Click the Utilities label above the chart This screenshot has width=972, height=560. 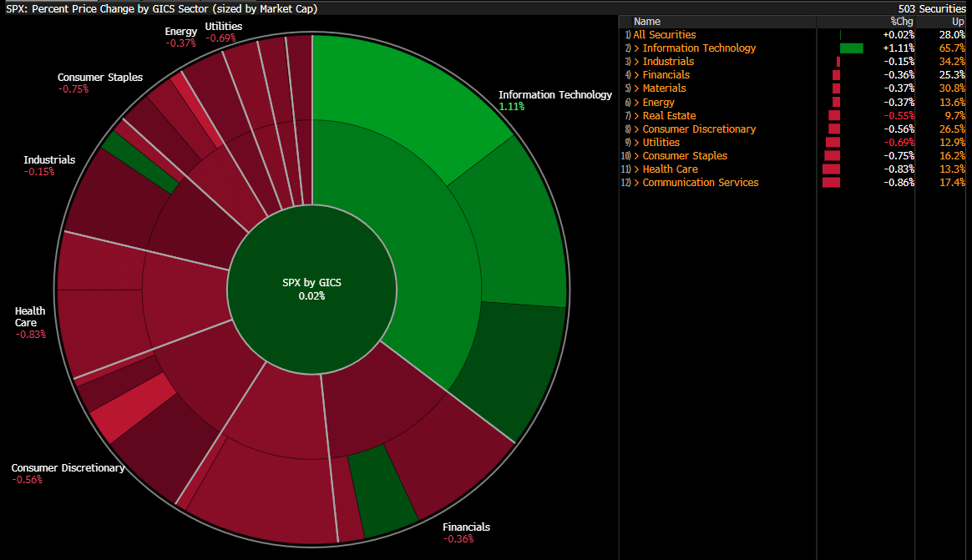pyautogui.click(x=223, y=27)
